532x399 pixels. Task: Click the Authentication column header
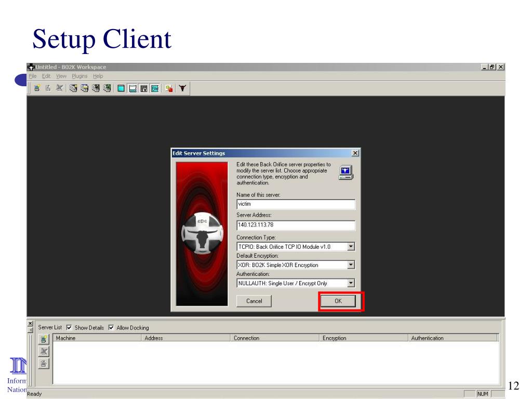(x=453, y=338)
